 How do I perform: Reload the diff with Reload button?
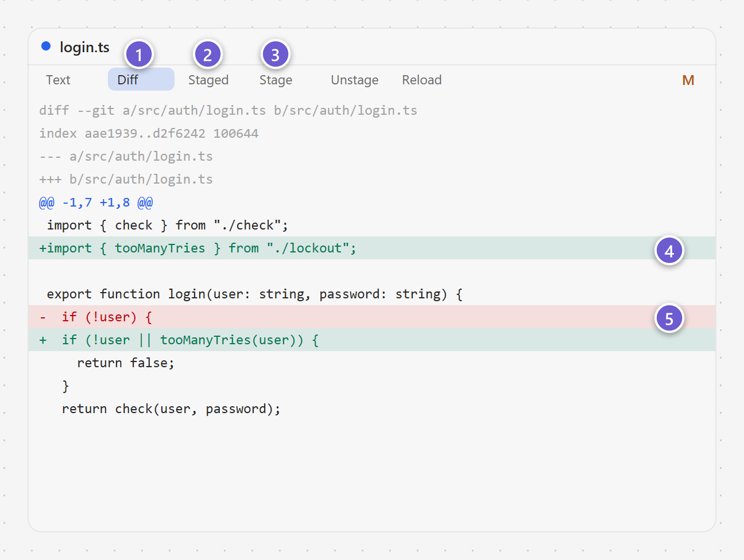pyautogui.click(x=422, y=80)
